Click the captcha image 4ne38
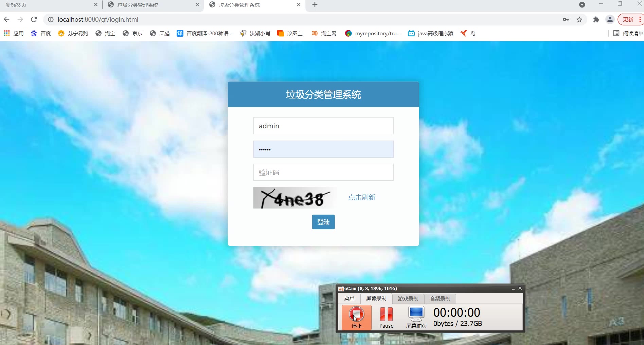The width and height of the screenshot is (644, 345). tap(295, 198)
